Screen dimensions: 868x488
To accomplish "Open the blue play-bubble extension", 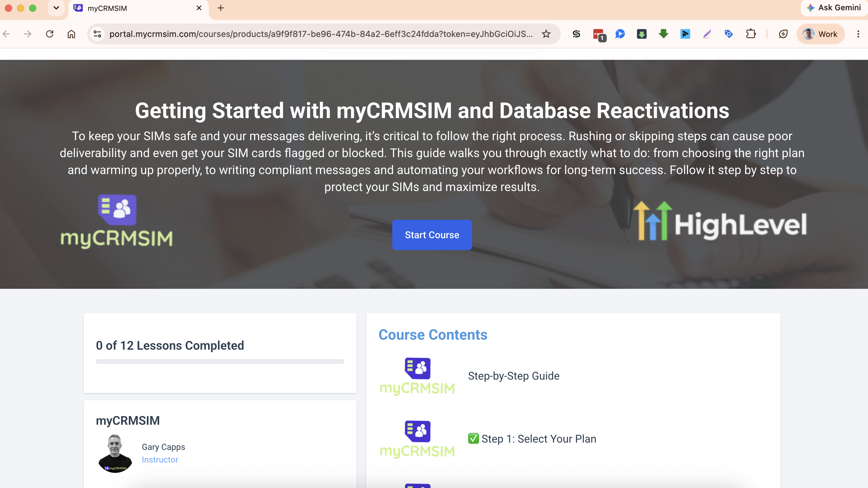I will (x=620, y=34).
